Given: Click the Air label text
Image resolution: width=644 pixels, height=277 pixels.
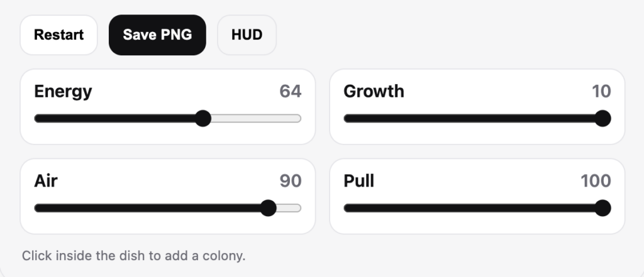Looking at the screenshot, I should point(46,182).
